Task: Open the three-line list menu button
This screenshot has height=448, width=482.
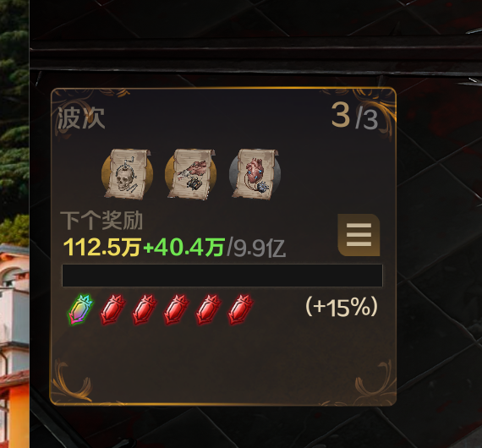Action: 359,235
